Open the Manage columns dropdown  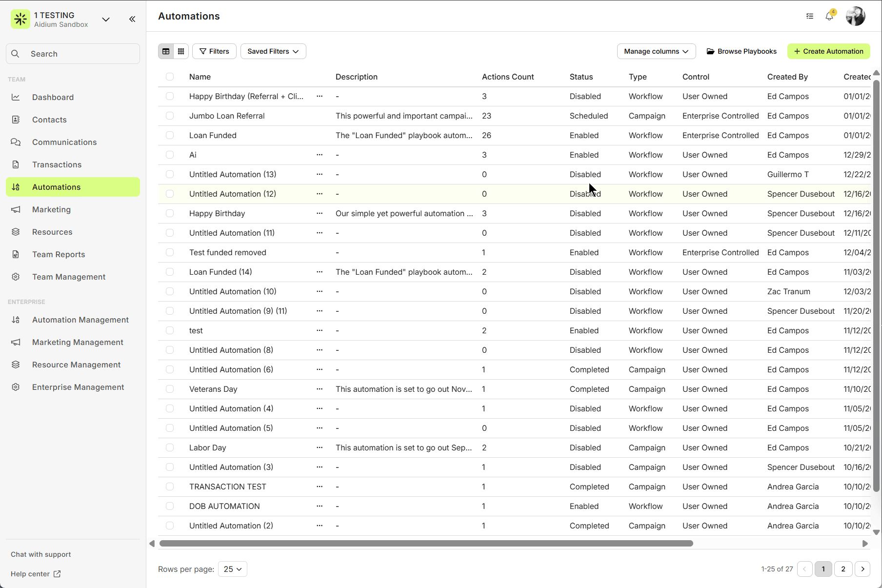coord(656,51)
